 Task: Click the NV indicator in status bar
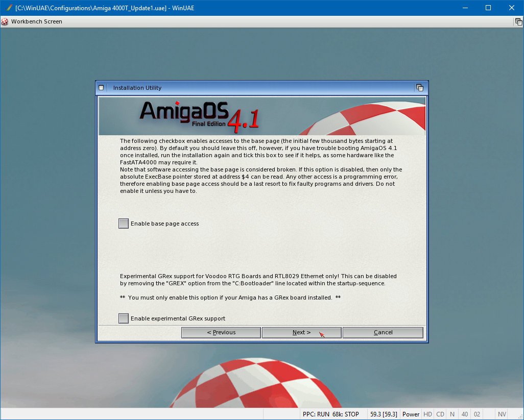coord(502,414)
